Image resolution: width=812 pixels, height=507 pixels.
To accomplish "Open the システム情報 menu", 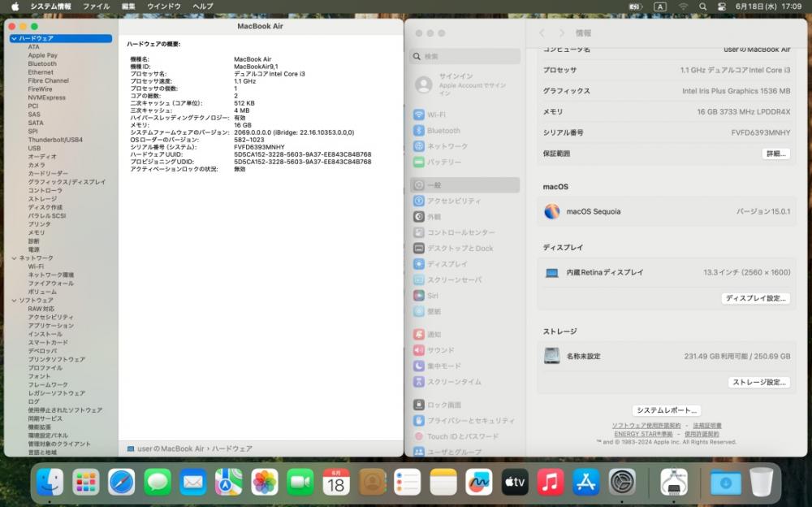I will [50, 6].
